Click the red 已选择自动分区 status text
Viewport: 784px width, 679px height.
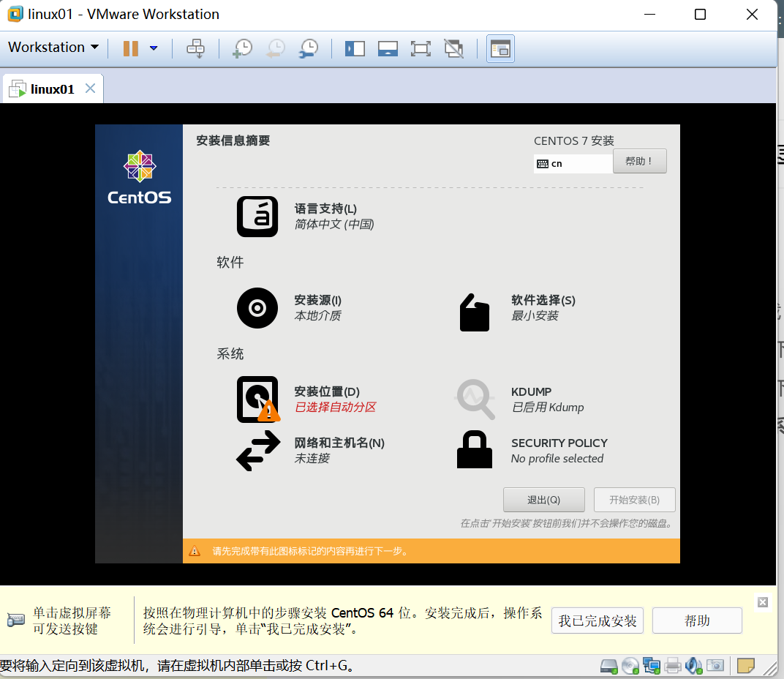(335, 408)
